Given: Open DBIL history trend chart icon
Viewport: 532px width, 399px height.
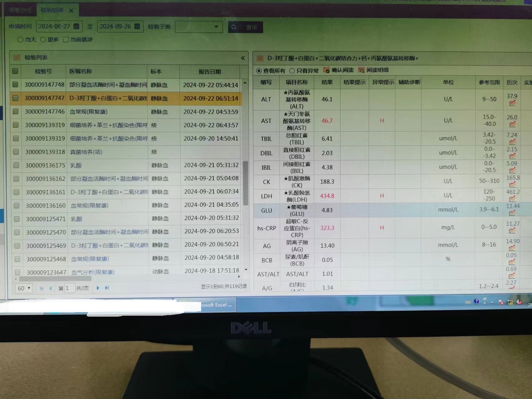Looking at the screenshot, I should 512,156.
